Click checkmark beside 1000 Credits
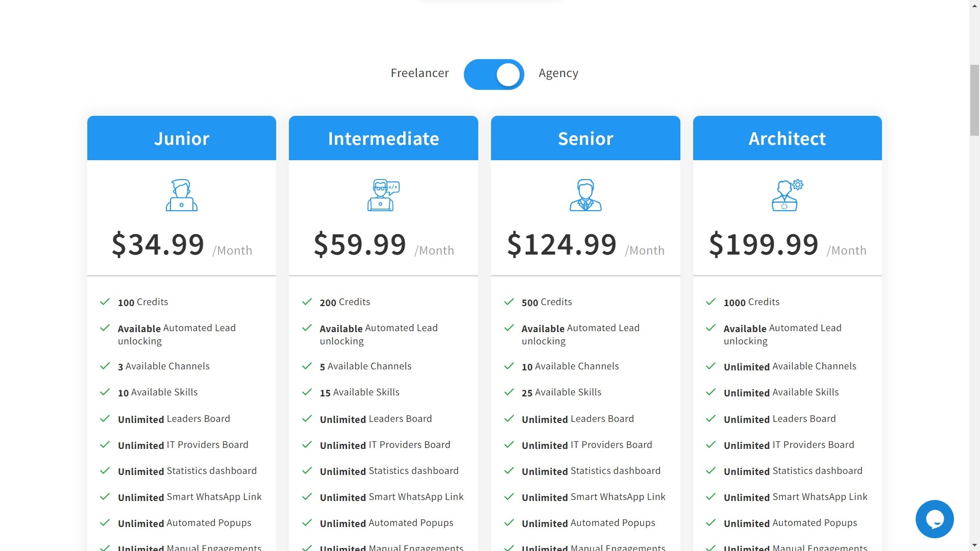Viewport: 980px width, 551px height. click(x=710, y=302)
